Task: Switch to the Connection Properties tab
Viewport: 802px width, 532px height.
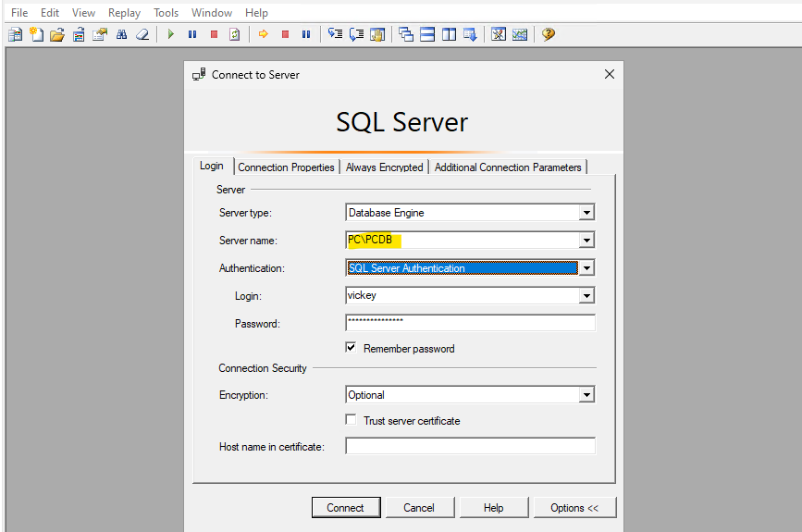Action: point(286,167)
